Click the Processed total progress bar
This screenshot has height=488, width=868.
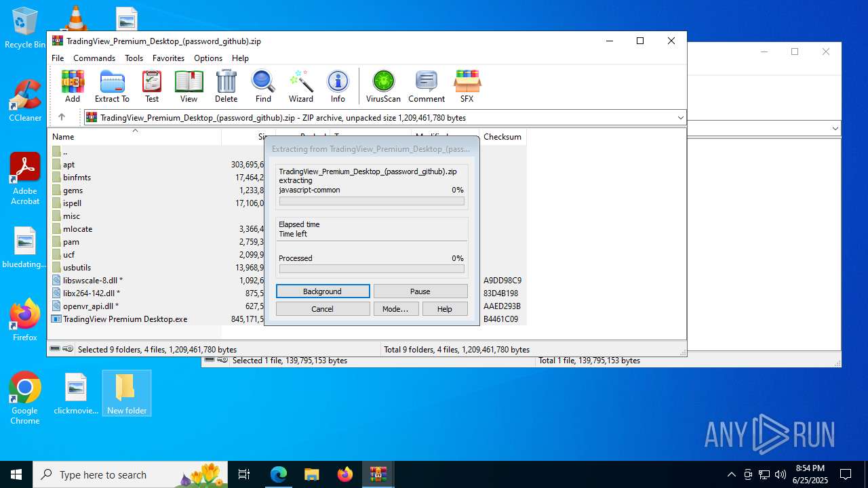pyautogui.click(x=372, y=269)
